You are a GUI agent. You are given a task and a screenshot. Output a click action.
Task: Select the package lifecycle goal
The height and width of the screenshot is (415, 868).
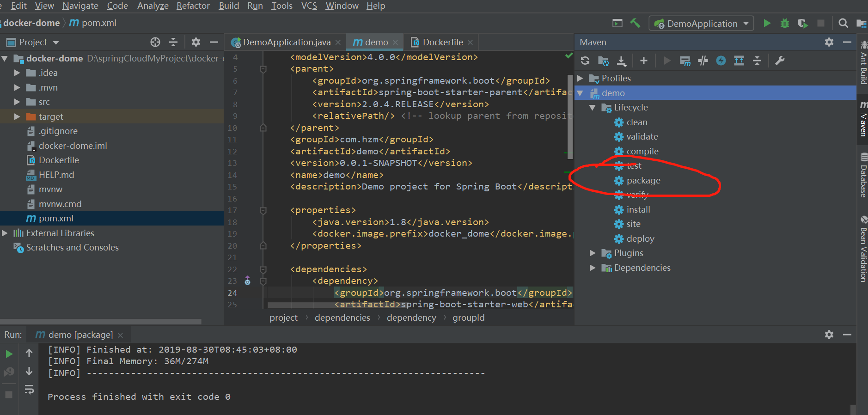click(643, 180)
